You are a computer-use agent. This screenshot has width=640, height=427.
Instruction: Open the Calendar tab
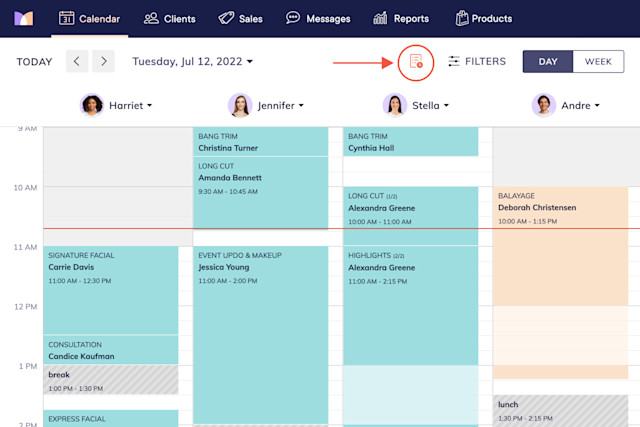click(x=89, y=19)
